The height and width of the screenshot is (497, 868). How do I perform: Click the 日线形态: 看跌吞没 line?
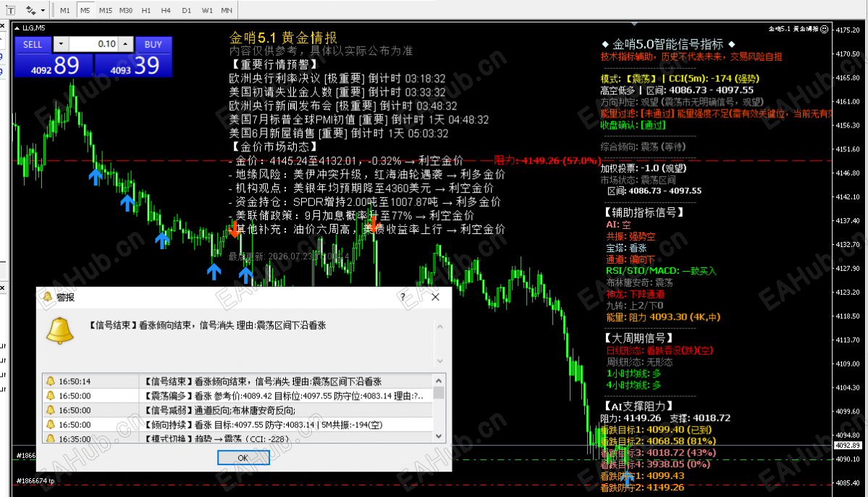click(660, 350)
